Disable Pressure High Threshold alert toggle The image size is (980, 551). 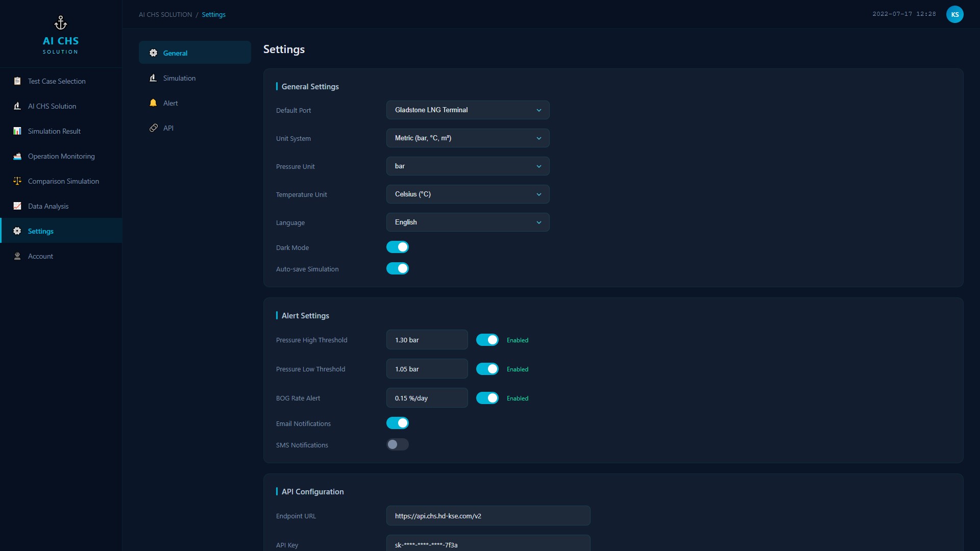[x=487, y=340]
